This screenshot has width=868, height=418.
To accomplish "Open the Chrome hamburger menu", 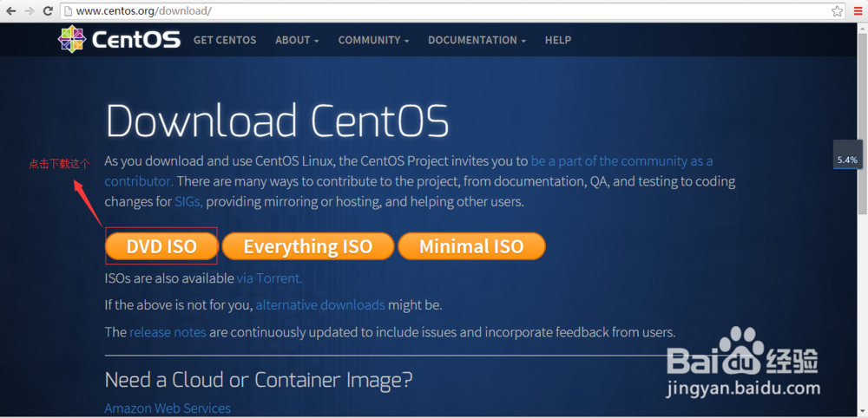I will pos(858,10).
